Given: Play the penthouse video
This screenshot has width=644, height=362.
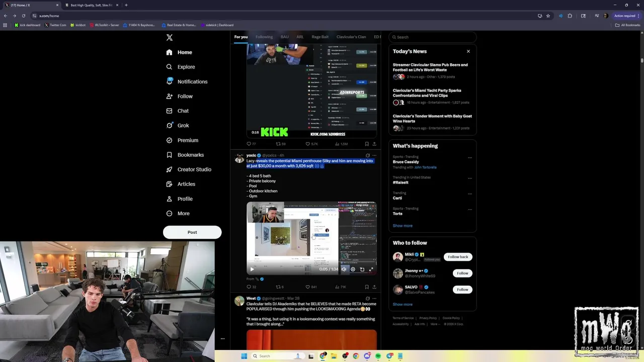Looking at the screenshot, I should [x=252, y=269].
